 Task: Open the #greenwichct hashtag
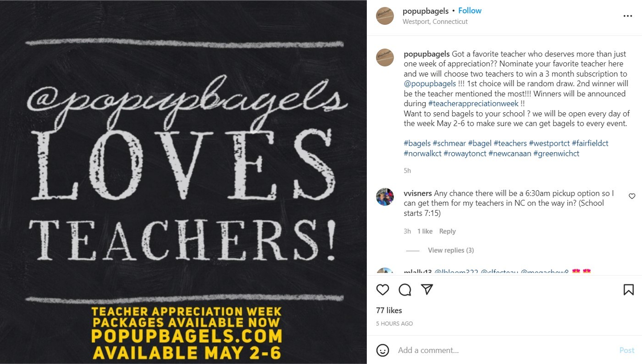tap(556, 154)
